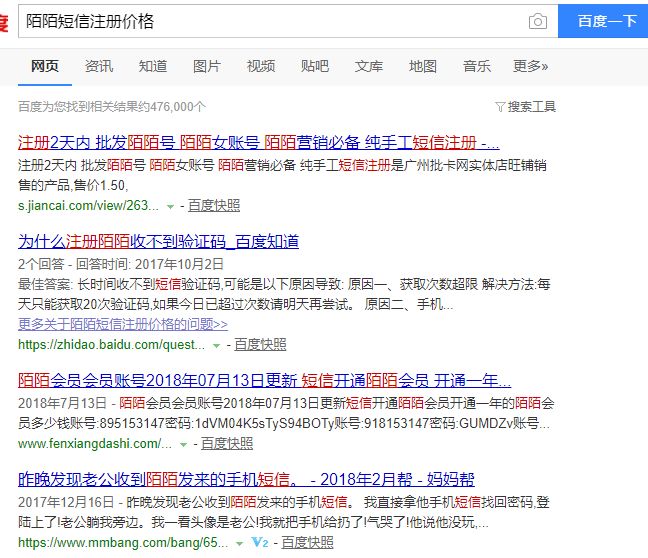Select the 网页 tab

pos(45,66)
